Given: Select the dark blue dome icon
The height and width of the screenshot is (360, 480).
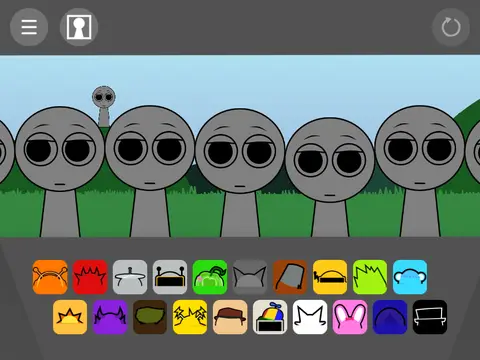Looking at the screenshot, I should coord(390,317).
